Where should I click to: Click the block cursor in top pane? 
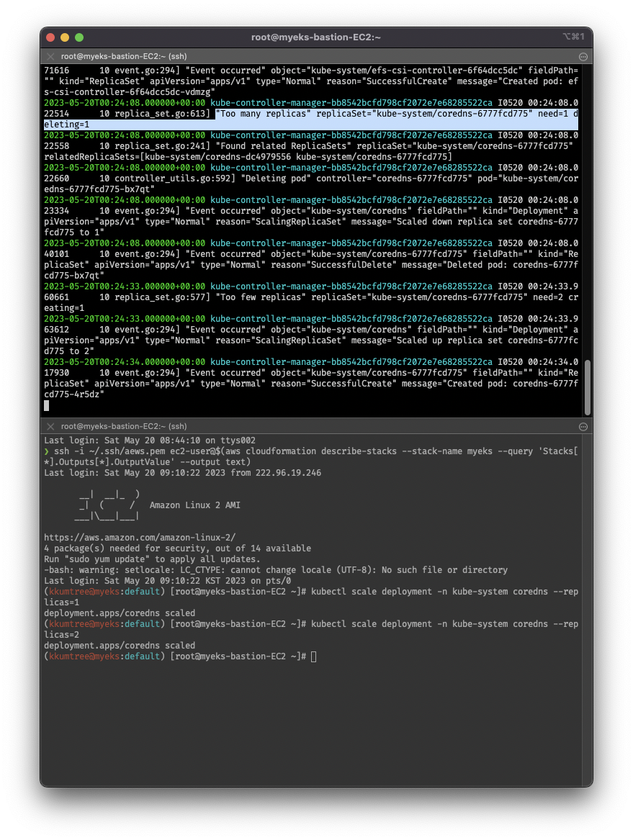point(47,405)
